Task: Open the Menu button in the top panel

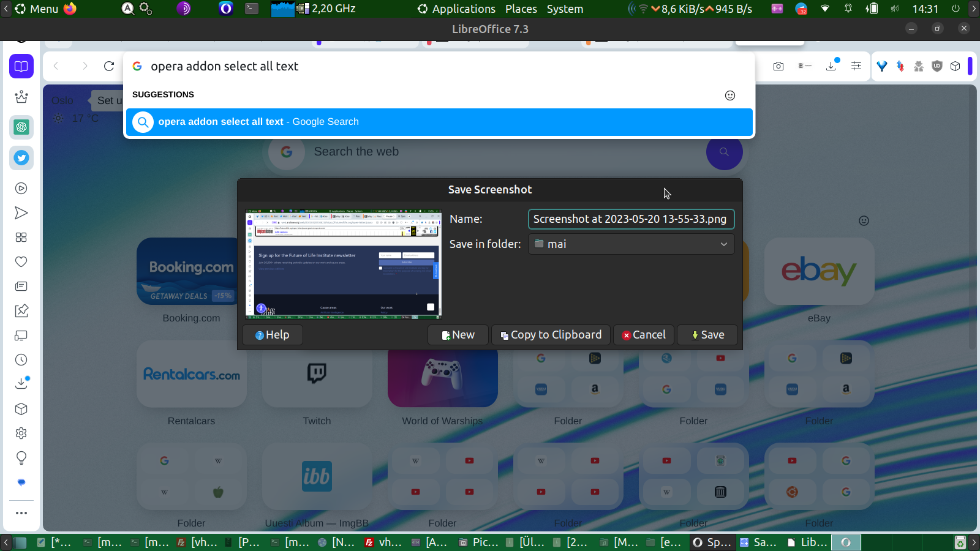Action: (x=37, y=9)
